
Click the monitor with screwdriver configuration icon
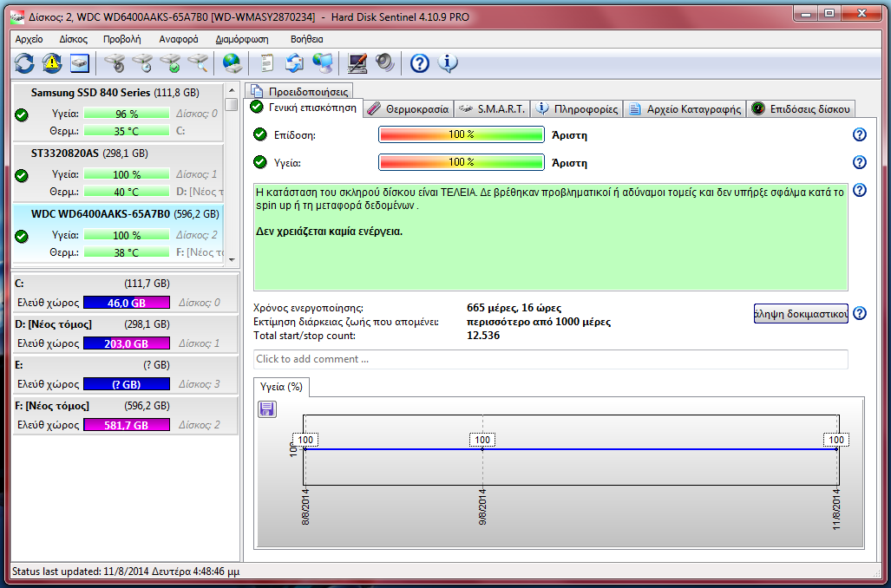pyautogui.click(x=357, y=63)
